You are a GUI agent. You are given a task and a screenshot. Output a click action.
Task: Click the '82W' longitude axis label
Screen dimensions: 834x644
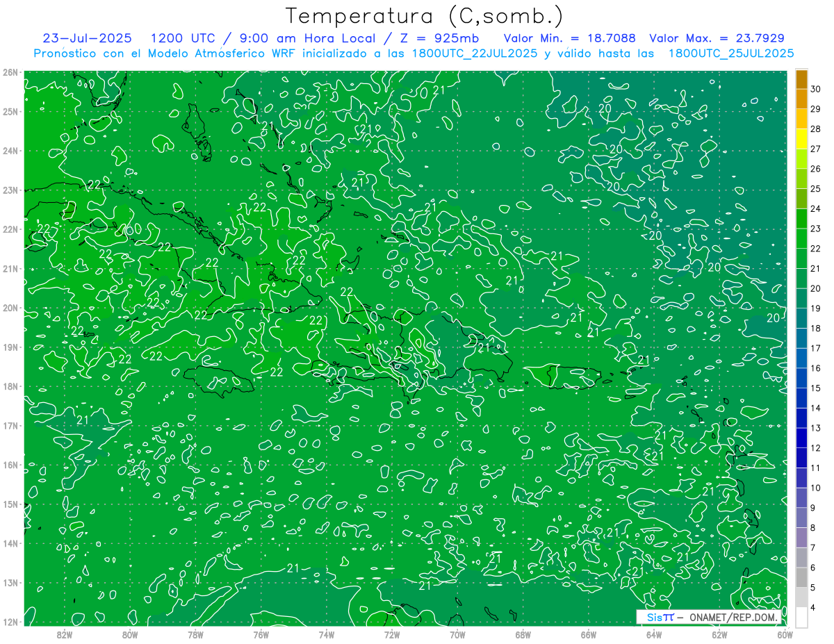click(x=65, y=634)
